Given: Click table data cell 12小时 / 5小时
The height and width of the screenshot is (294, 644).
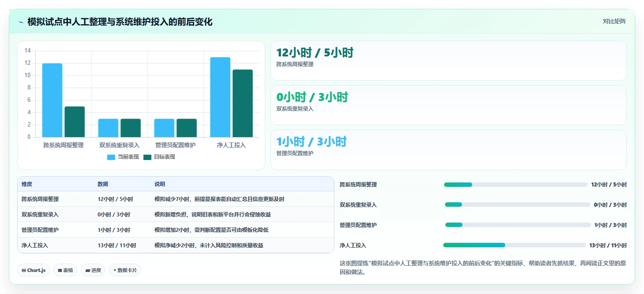Looking at the screenshot, I should pos(115,199).
